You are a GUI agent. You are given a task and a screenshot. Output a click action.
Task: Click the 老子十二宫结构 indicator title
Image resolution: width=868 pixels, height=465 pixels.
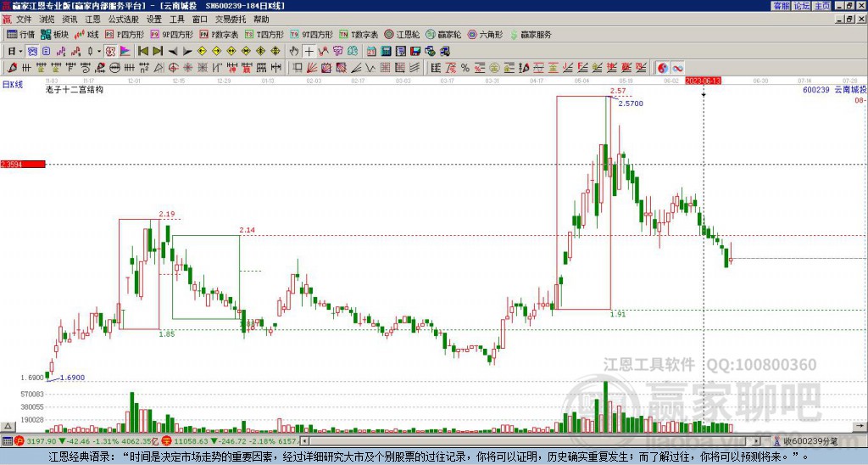(75, 89)
